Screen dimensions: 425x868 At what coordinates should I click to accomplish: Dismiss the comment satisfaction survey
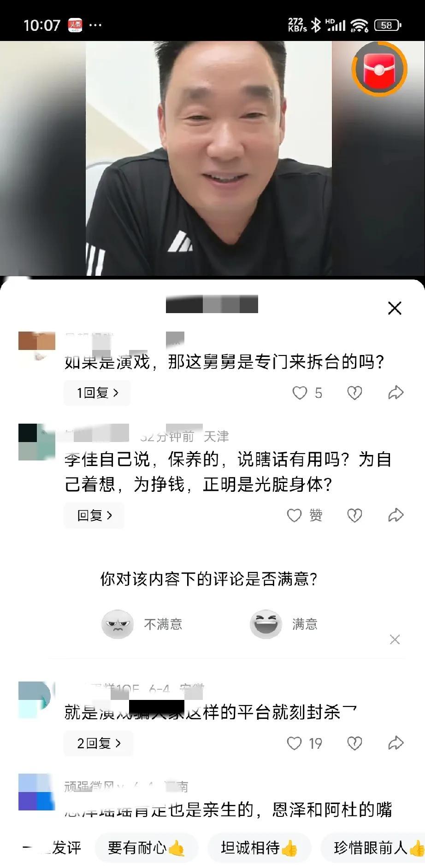click(x=395, y=640)
